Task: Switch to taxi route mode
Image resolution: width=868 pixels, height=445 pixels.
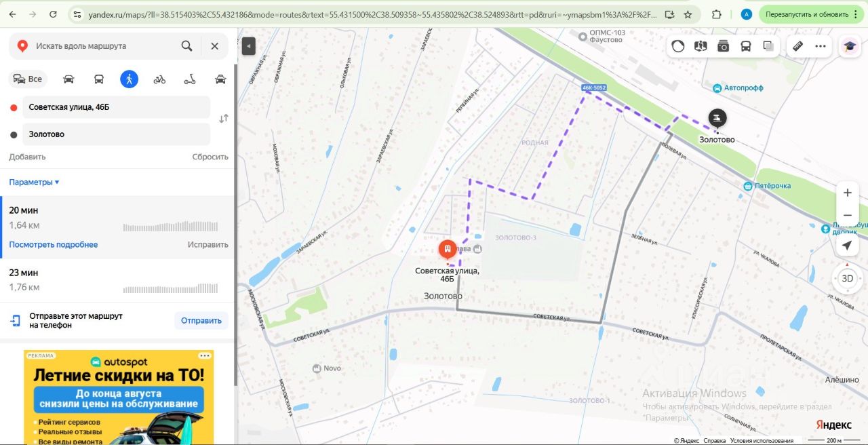Action: coord(220,79)
